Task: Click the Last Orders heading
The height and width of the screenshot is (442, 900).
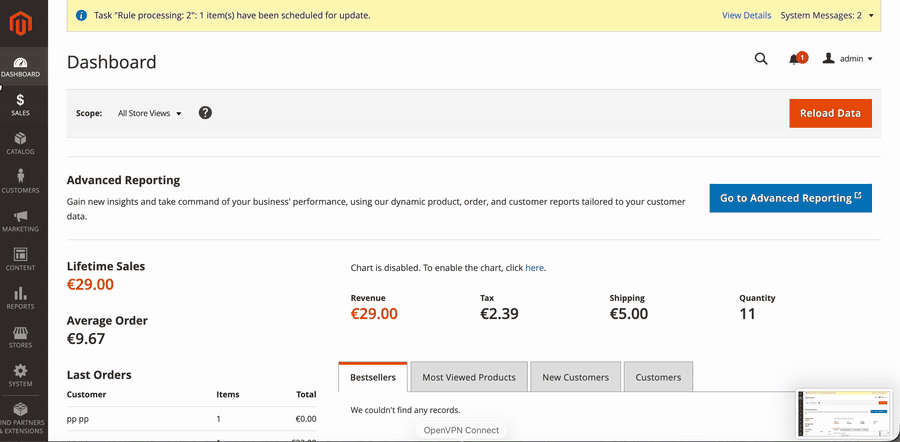Action: [99, 375]
